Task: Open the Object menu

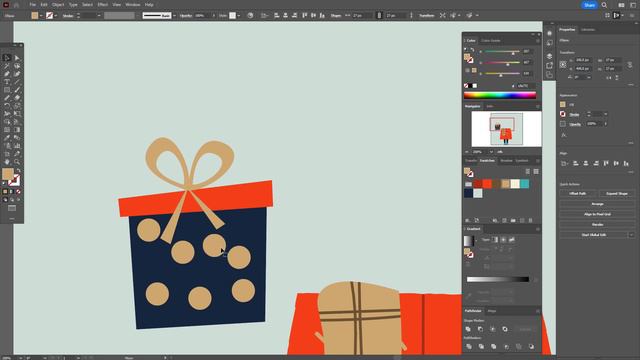Action: click(58, 4)
